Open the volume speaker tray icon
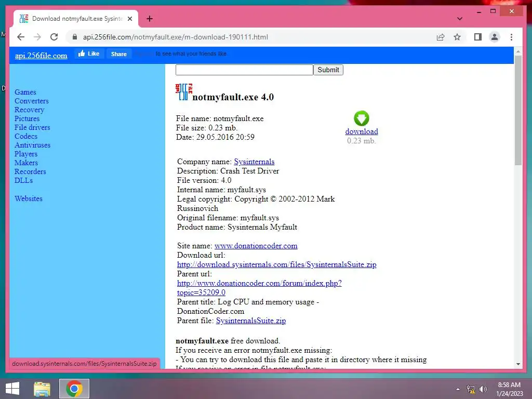The height and width of the screenshot is (399, 532). (x=483, y=389)
